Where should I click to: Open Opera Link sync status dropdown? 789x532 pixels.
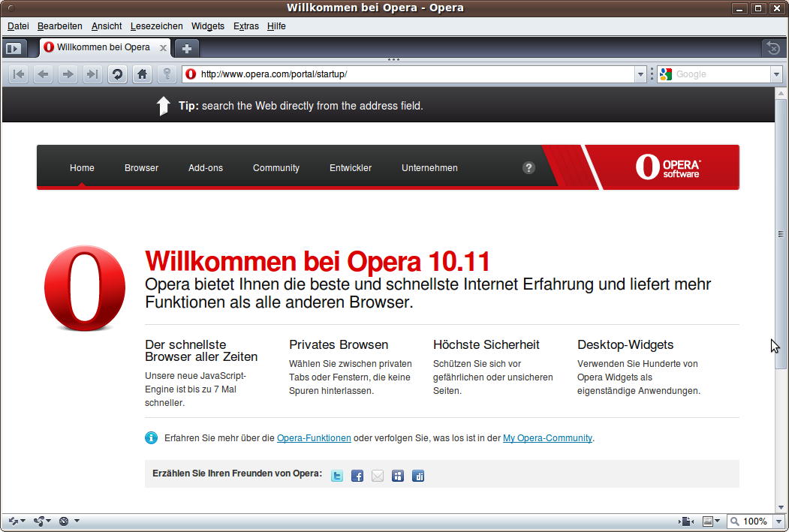pyautogui.click(x=16, y=521)
